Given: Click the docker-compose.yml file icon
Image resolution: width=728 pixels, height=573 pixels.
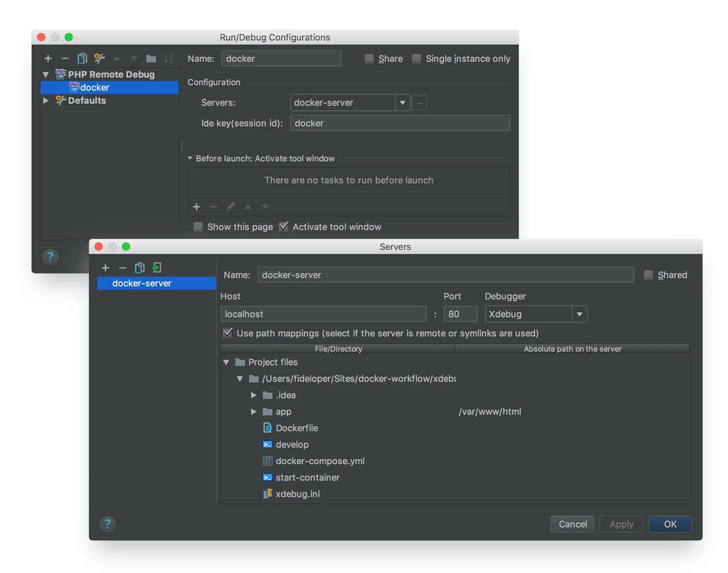Looking at the screenshot, I should (x=267, y=461).
